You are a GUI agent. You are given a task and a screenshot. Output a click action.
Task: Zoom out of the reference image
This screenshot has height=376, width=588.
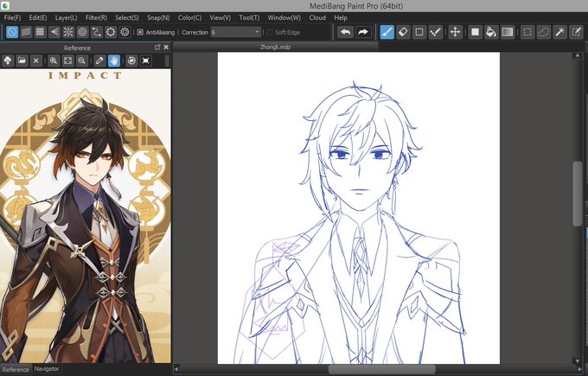click(82, 61)
